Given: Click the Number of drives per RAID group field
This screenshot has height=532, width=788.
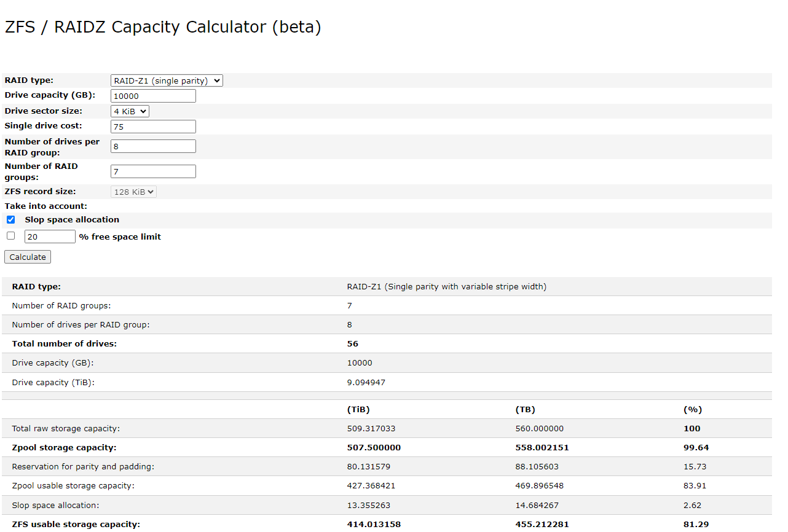Looking at the screenshot, I should click(153, 146).
